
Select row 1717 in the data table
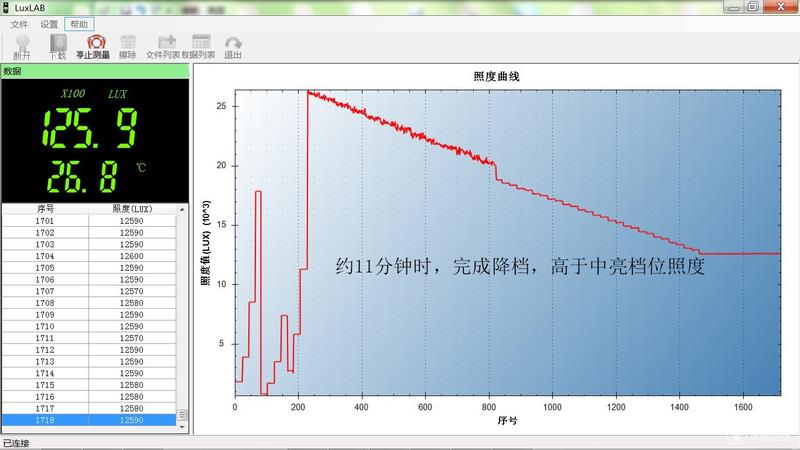(89, 409)
